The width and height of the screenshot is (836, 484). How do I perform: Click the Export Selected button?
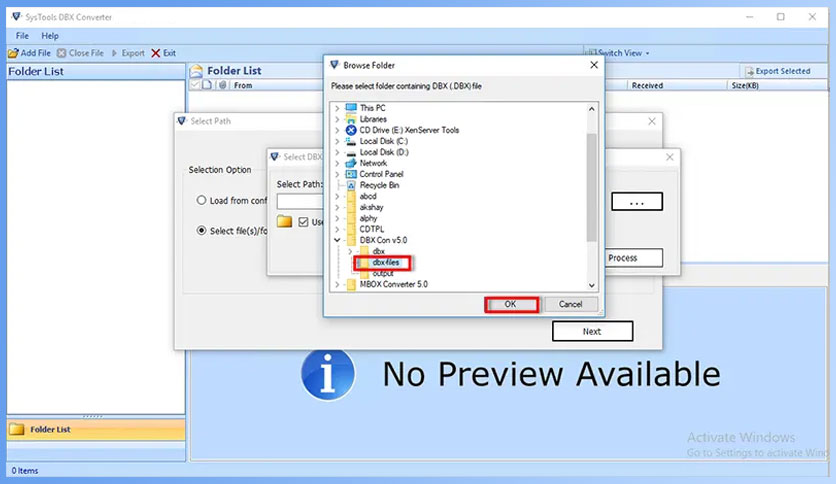(x=777, y=71)
